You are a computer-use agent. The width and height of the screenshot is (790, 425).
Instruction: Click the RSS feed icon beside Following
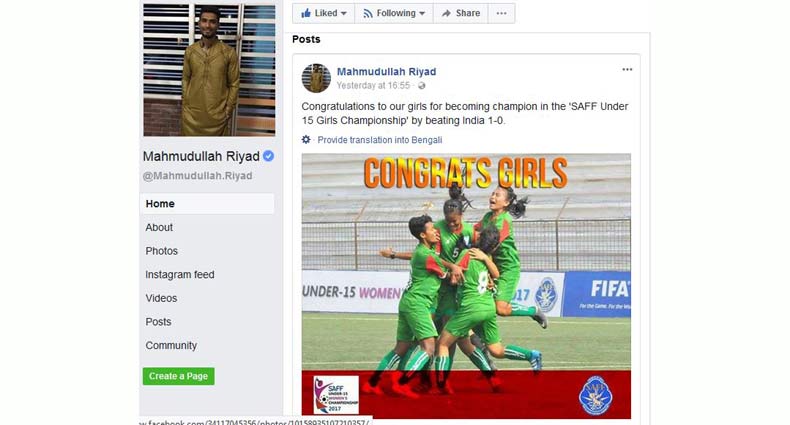[368, 14]
